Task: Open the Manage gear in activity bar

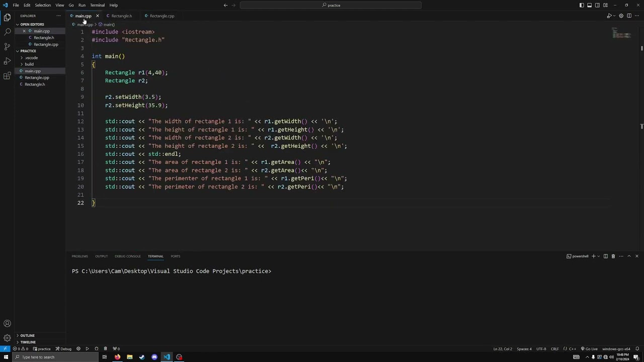Action: coord(7,338)
